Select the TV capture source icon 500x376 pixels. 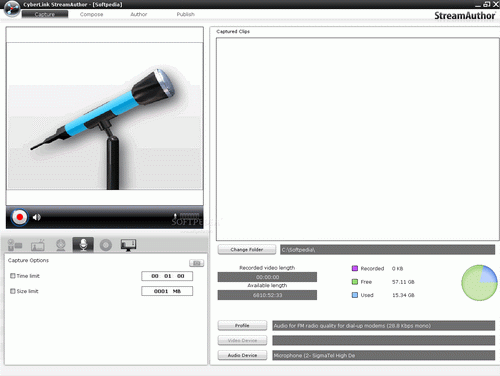pyautogui.click(x=38, y=245)
